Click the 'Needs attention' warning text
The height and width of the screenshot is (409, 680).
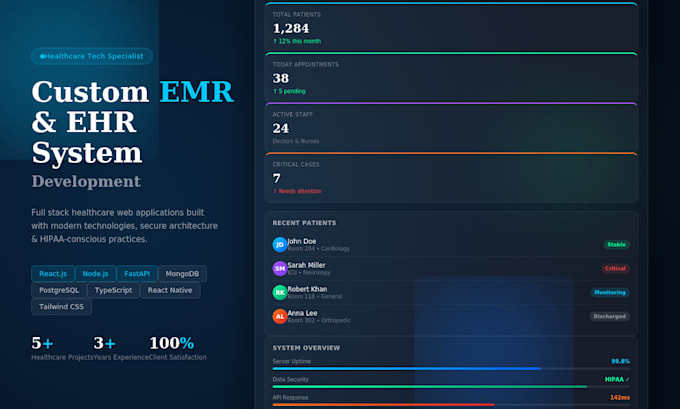point(297,191)
